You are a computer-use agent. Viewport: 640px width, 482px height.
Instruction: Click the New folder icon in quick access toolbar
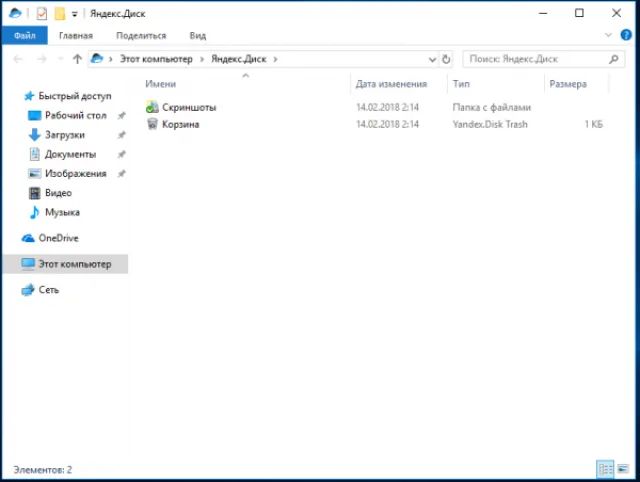click(60, 13)
